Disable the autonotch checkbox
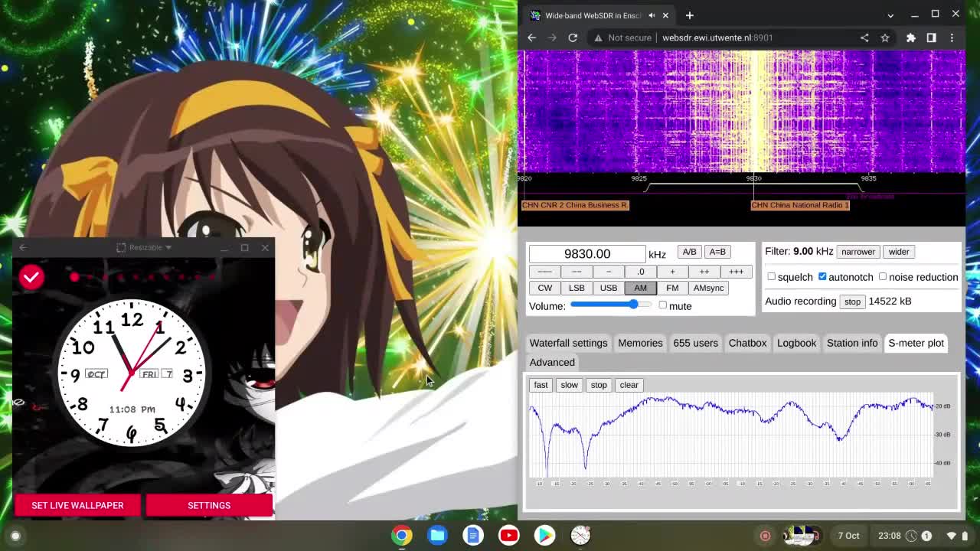980x551 pixels. [x=822, y=277]
